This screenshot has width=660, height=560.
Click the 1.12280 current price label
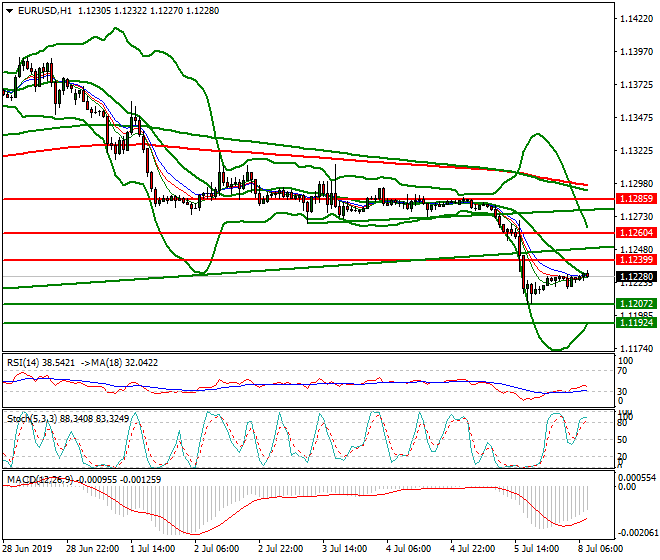point(636,277)
